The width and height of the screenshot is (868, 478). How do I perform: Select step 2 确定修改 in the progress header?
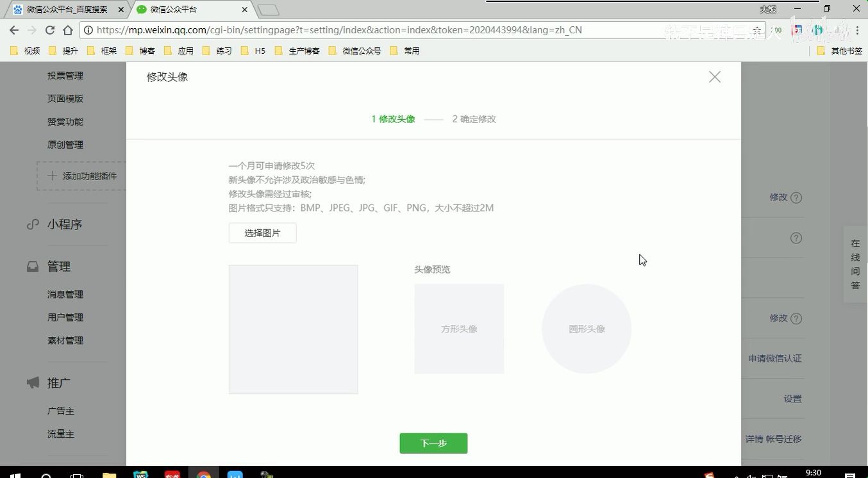tap(474, 119)
